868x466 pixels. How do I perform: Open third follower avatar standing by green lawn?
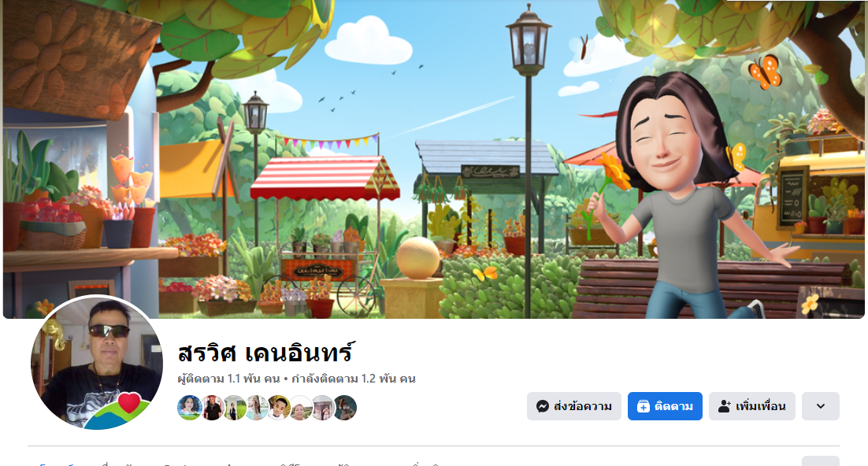coord(234,408)
